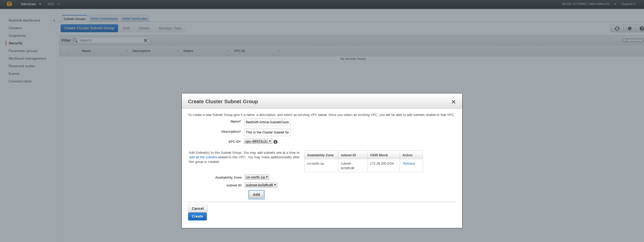Open the Support dropdown menu
The height and width of the screenshot is (242, 644).
[x=628, y=4]
